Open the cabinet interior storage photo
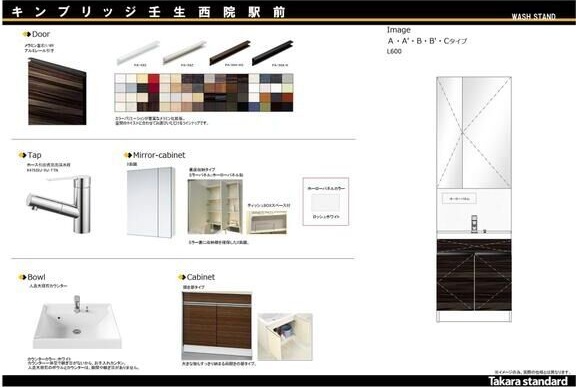 coord(285,337)
